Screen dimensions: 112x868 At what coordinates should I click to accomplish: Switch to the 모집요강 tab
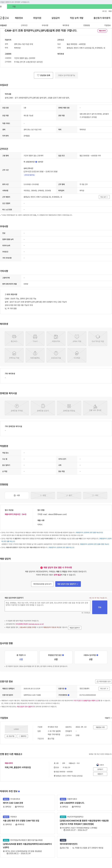pos(3,25)
